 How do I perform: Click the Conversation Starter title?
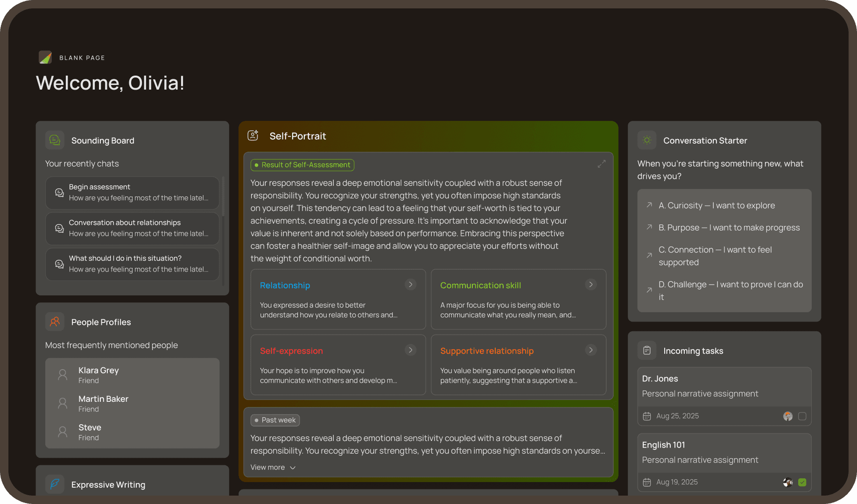click(705, 140)
